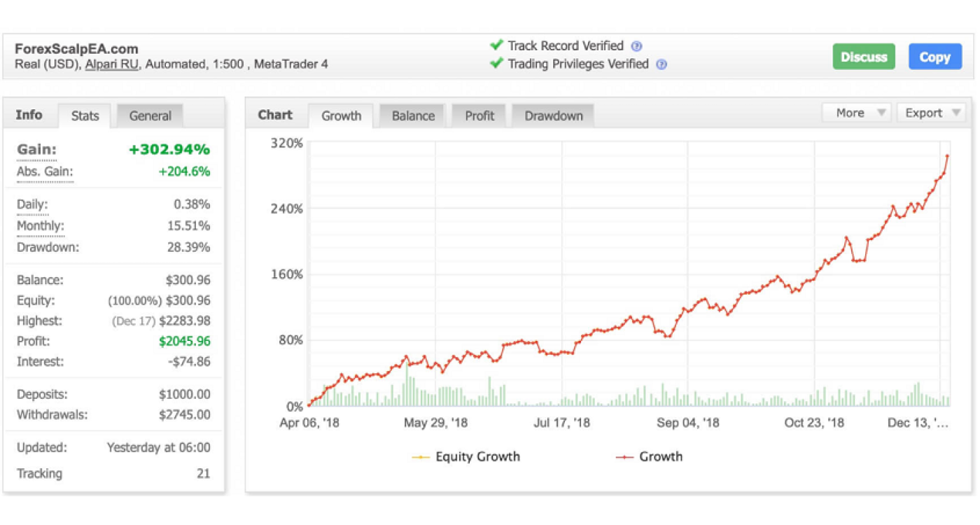Screen dimensions: 980x525
Task: Click the blue Copy button
Action: click(934, 57)
